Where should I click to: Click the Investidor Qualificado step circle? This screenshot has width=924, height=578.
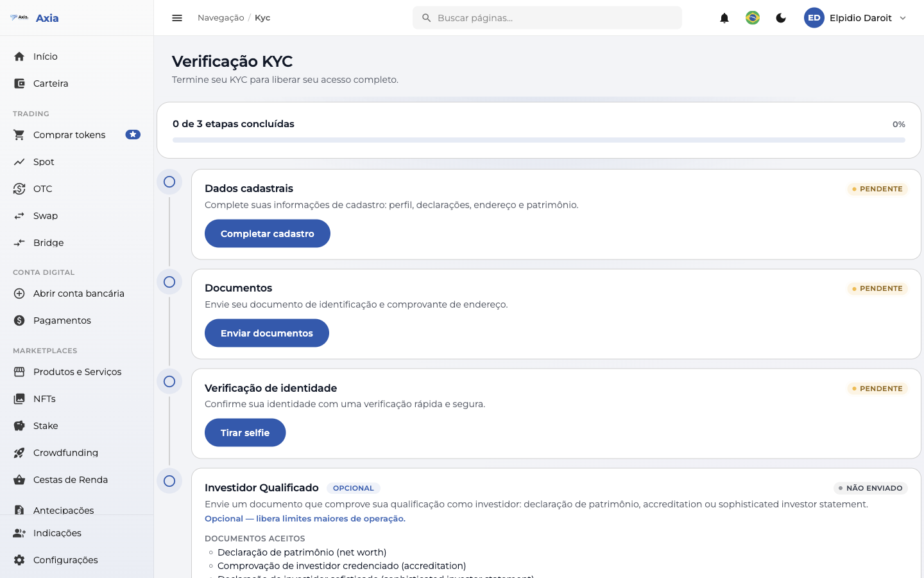(169, 481)
